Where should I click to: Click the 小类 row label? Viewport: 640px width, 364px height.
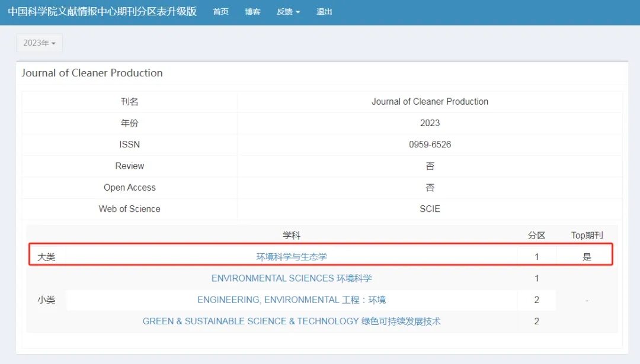pyautogui.click(x=46, y=300)
